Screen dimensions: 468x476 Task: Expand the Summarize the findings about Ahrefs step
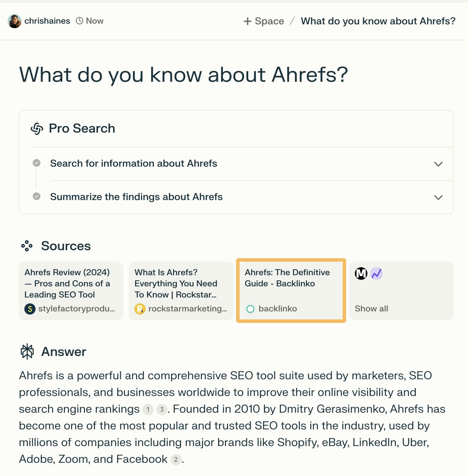(x=438, y=197)
